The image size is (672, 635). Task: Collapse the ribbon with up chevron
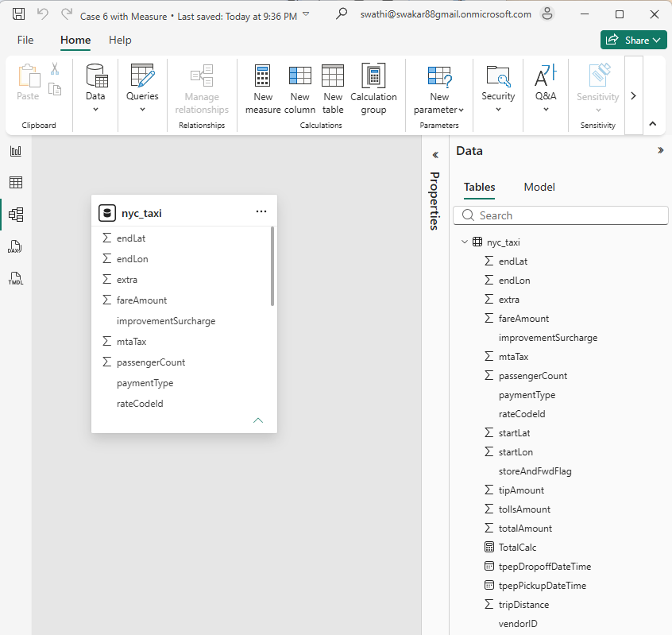653,124
